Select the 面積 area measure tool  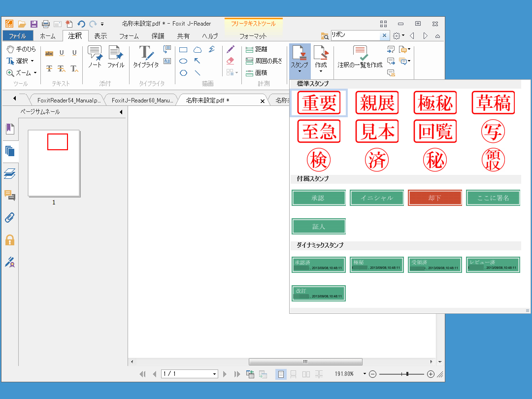tap(257, 73)
